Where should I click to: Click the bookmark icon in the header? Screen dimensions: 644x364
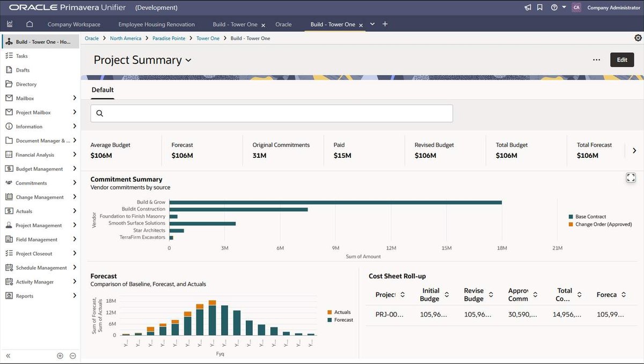click(540, 8)
